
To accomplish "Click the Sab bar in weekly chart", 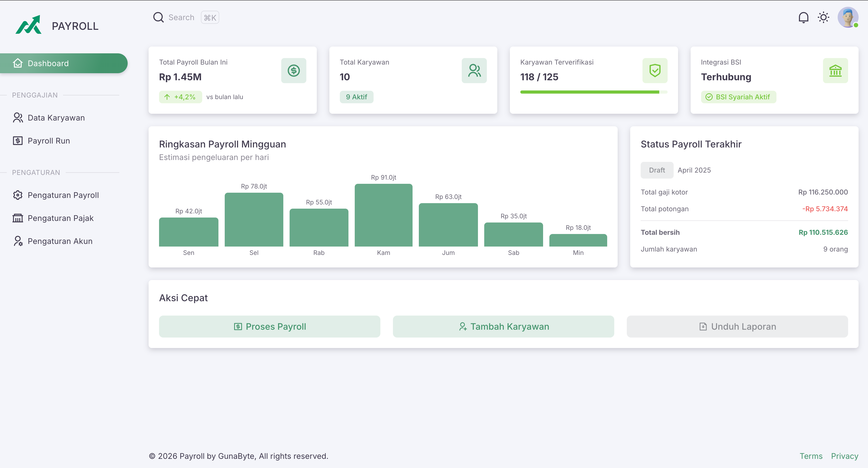I will (x=514, y=234).
